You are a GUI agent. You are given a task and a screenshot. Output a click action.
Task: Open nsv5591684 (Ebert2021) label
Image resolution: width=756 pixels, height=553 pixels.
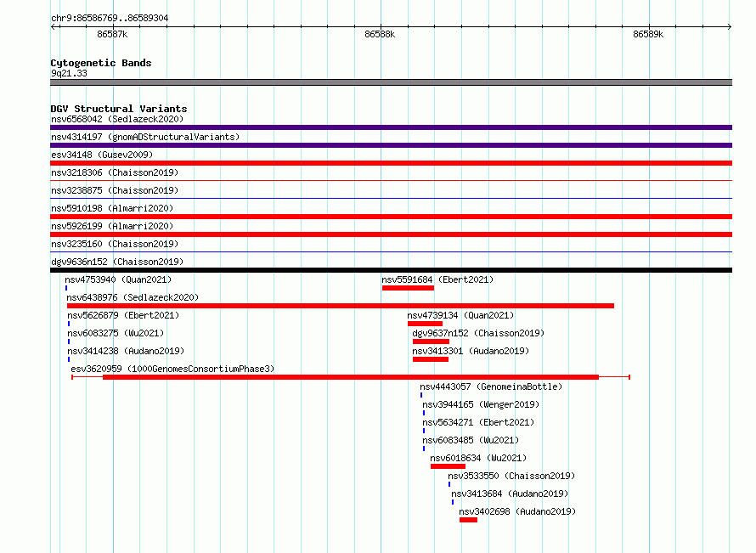[437, 279]
